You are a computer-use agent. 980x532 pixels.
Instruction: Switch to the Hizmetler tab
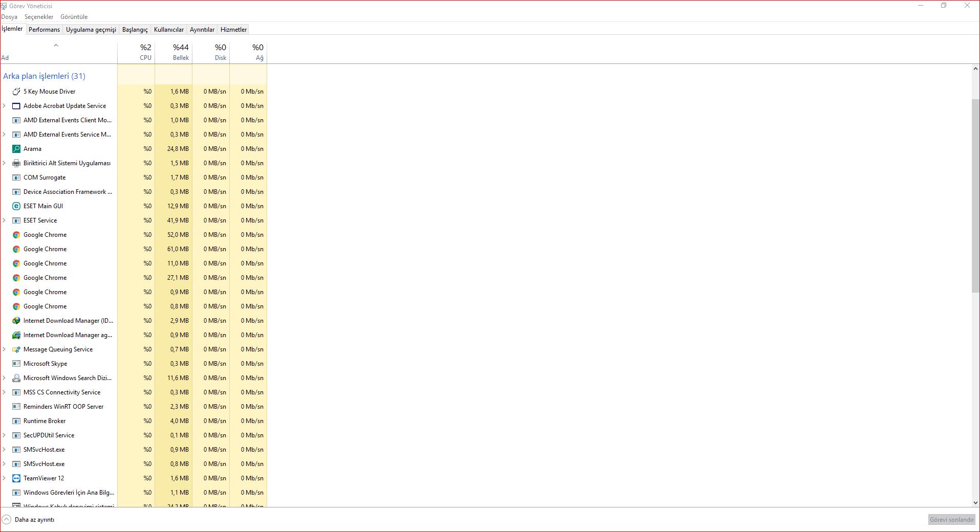click(234, 30)
